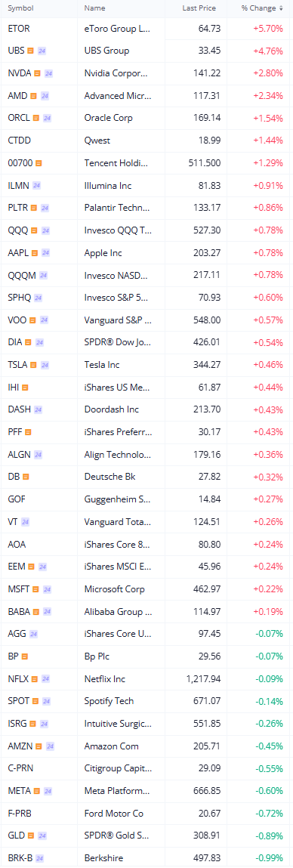Sort by the Symbol column header
The width and height of the screenshot is (293, 868).
point(21,8)
